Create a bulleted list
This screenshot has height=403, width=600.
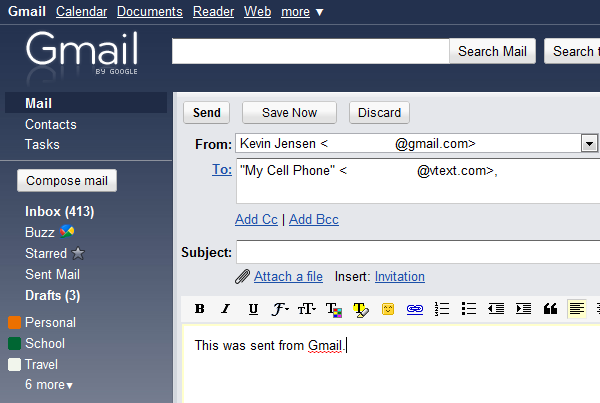[x=469, y=308]
